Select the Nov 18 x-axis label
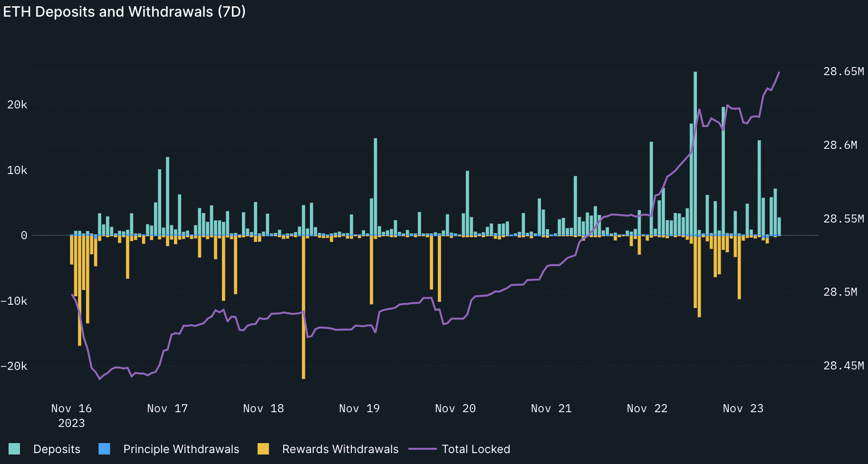868x464 pixels. pos(263,408)
